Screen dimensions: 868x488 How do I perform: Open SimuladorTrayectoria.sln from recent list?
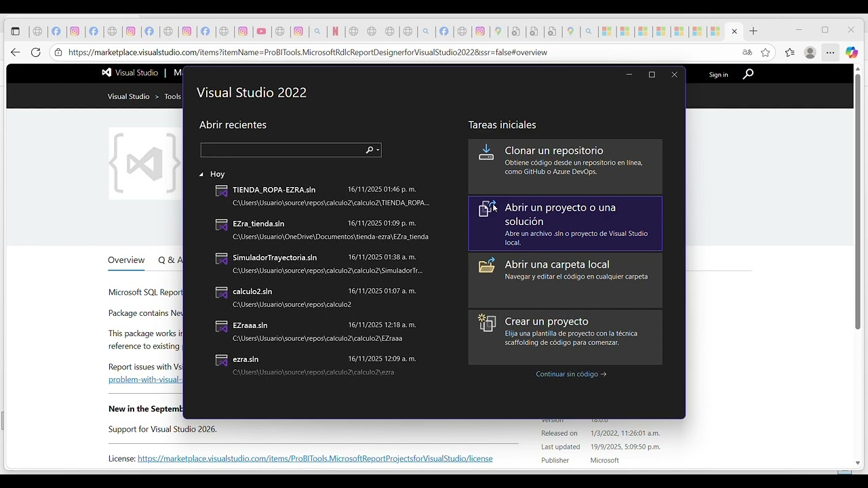(323, 264)
